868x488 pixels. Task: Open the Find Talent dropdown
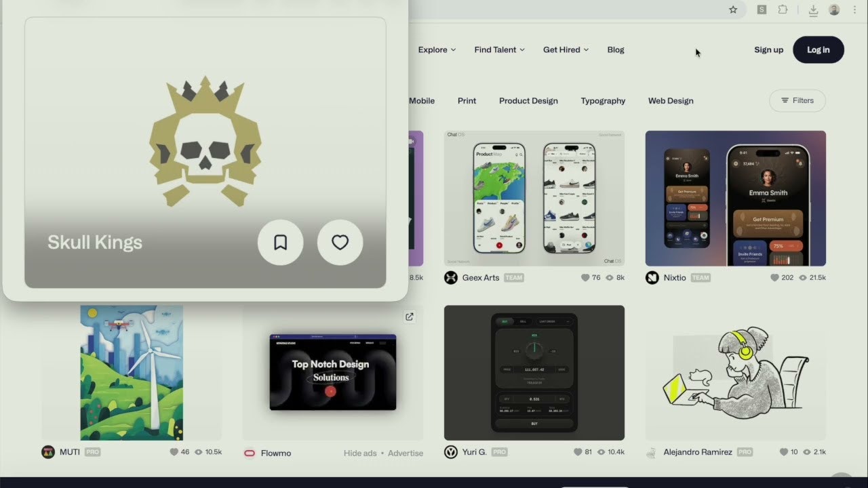point(499,49)
